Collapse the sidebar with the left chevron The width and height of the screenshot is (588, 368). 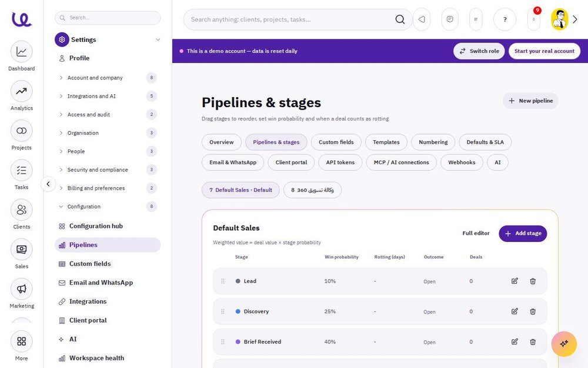pyautogui.click(x=48, y=184)
